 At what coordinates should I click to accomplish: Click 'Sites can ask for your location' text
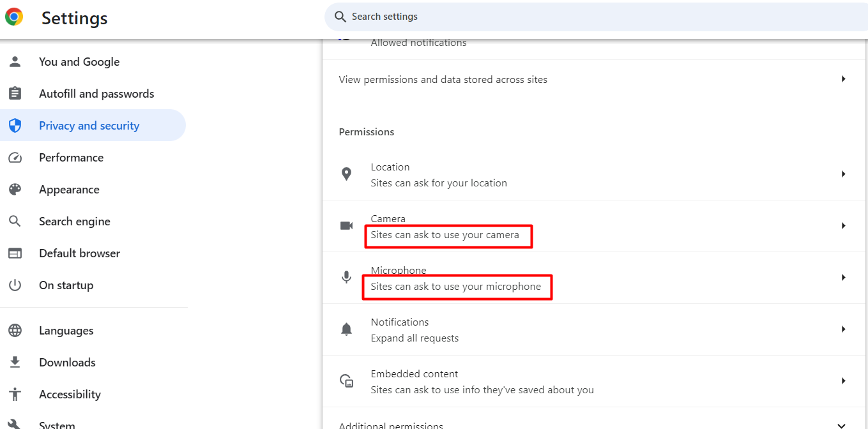[439, 183]
